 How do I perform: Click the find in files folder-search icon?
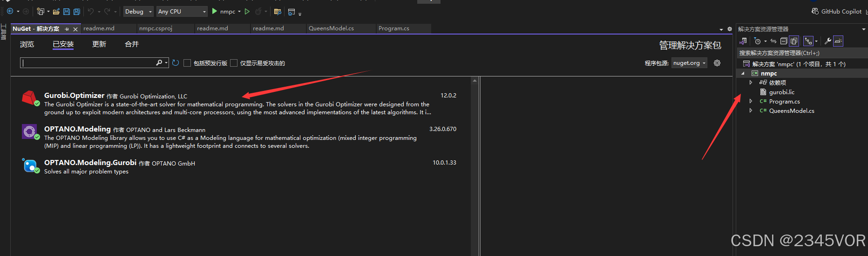click(278, 11)
